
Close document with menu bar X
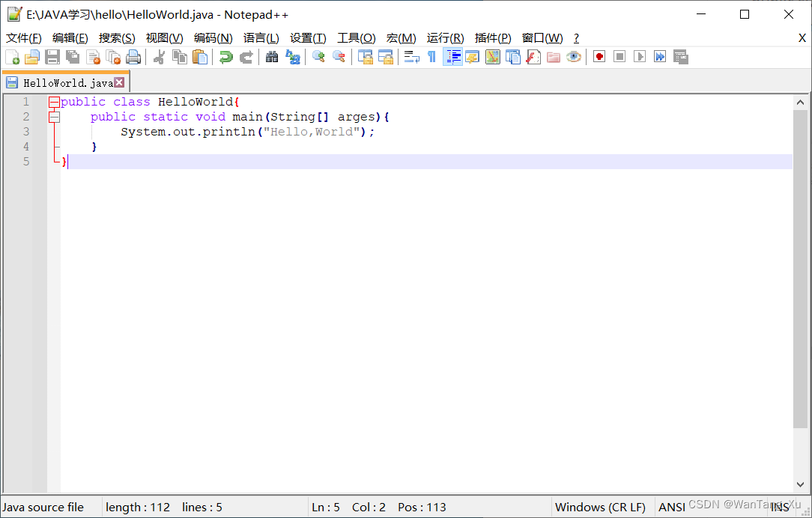(x=802, y=37)
